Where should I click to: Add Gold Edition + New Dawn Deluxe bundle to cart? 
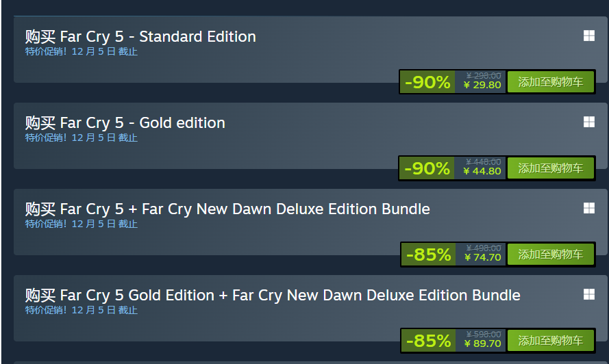551,341
